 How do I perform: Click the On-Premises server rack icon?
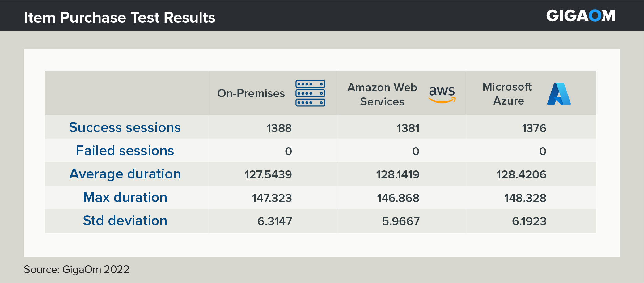(310, 93)
